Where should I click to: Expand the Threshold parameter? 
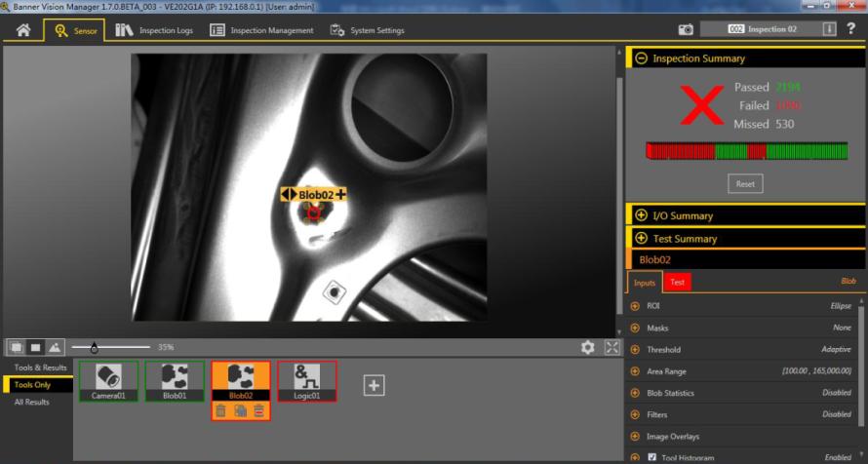pos(635,349)
